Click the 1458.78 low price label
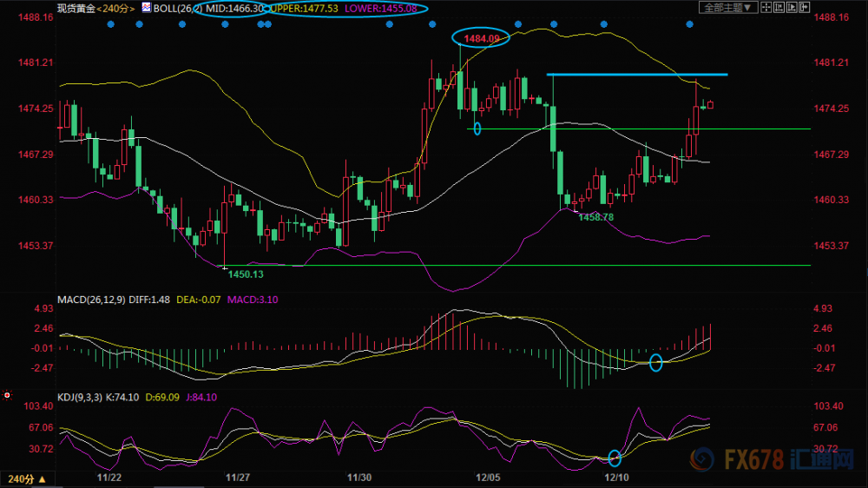This screenshot has height=488, width=868. coord(596,217)
